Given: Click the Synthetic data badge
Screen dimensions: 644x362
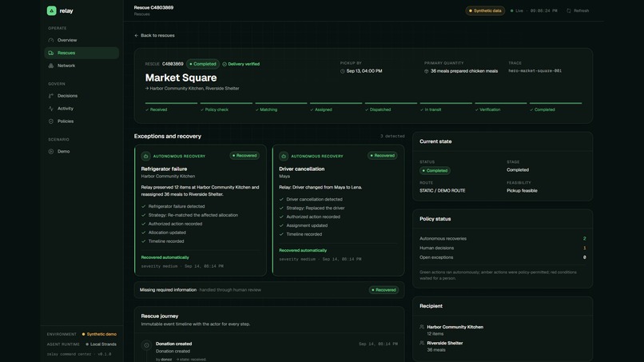Looking at the screenshot, I should click(x=485, y=10).
